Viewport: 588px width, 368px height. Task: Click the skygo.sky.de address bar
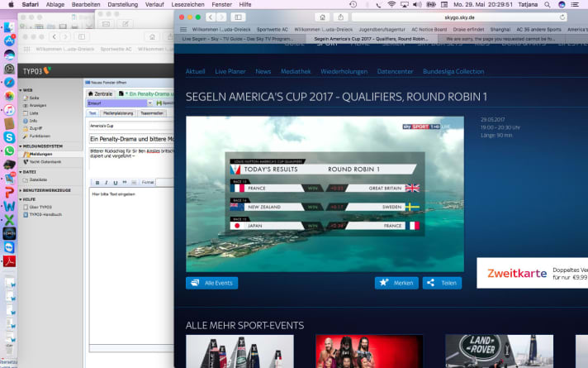coord(459,17)
